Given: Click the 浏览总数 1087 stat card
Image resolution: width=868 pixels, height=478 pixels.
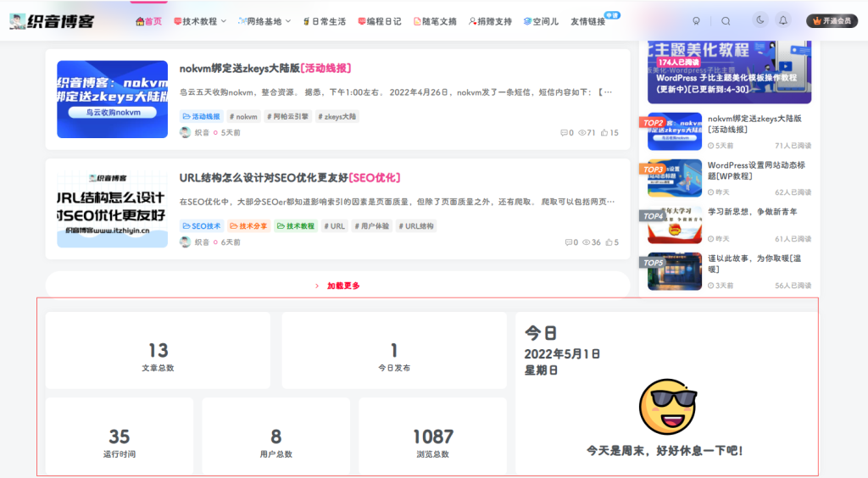Looking at the screenshot, I should point(433,436).
